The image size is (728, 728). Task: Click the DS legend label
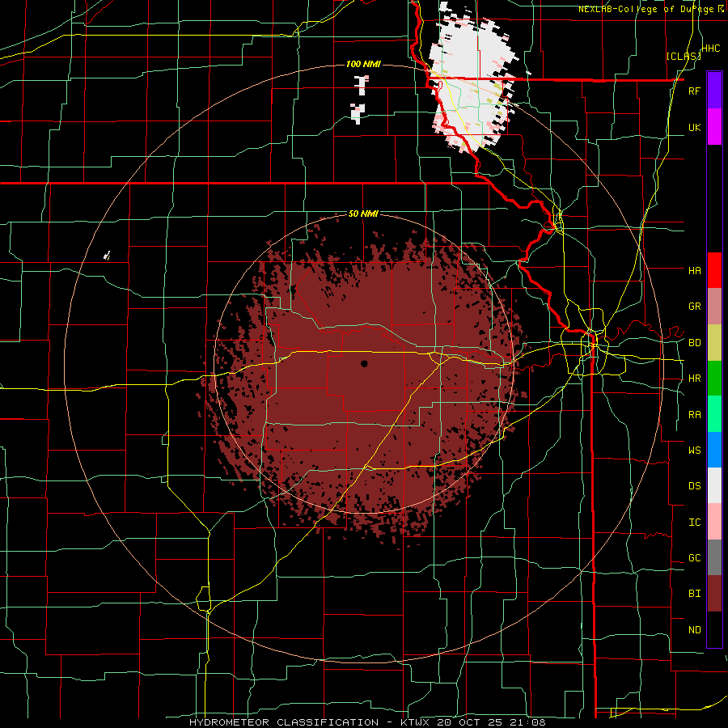click(x=694, y=486)
